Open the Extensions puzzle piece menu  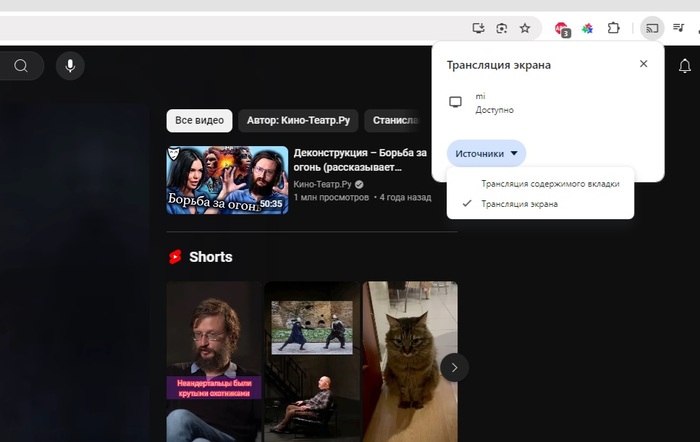[614, 28]
